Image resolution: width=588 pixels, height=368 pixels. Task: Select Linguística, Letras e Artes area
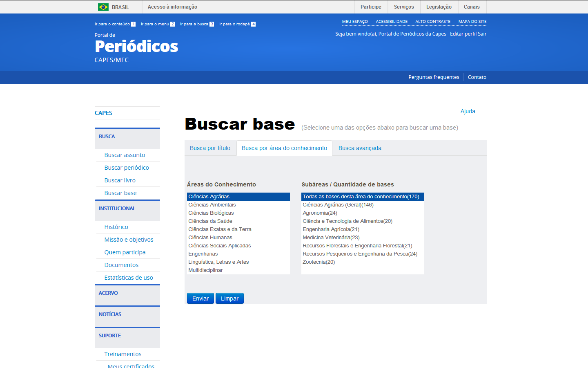[238, 262]
